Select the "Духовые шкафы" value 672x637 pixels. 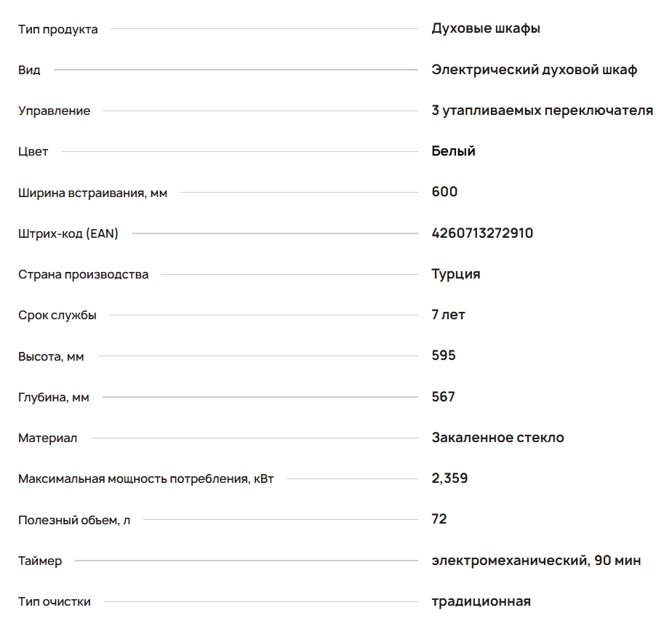(x=485, y=29)
